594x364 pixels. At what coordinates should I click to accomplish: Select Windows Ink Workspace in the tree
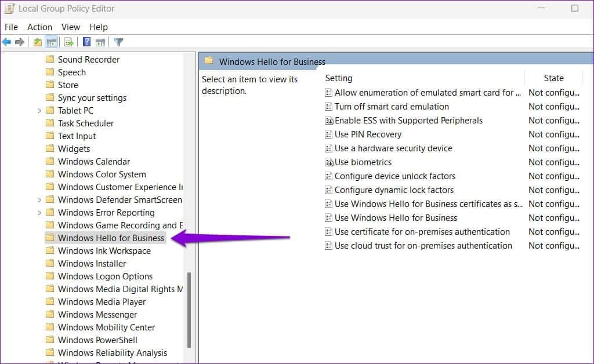click(x=104, y=251)
